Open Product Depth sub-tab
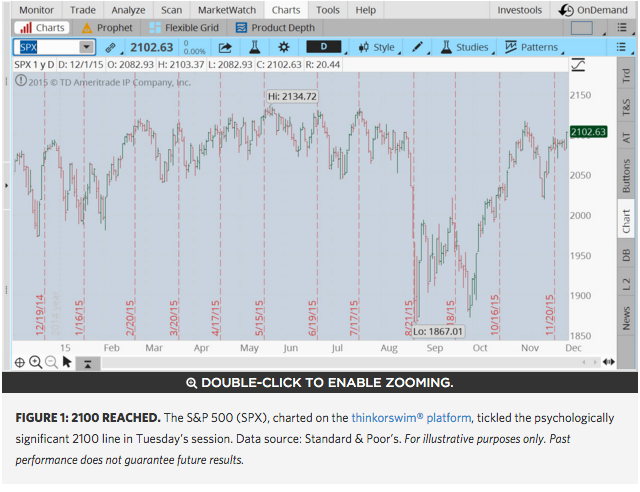 (276, 28)
